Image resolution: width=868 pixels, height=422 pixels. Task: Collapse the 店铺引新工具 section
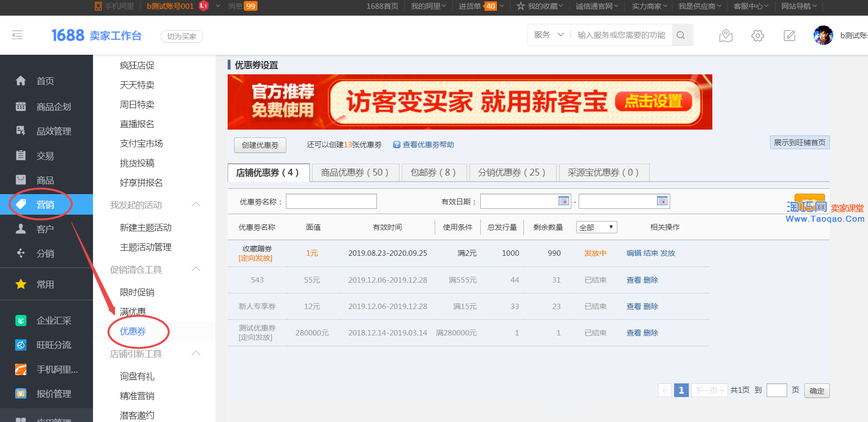click(x=196, y=353)
